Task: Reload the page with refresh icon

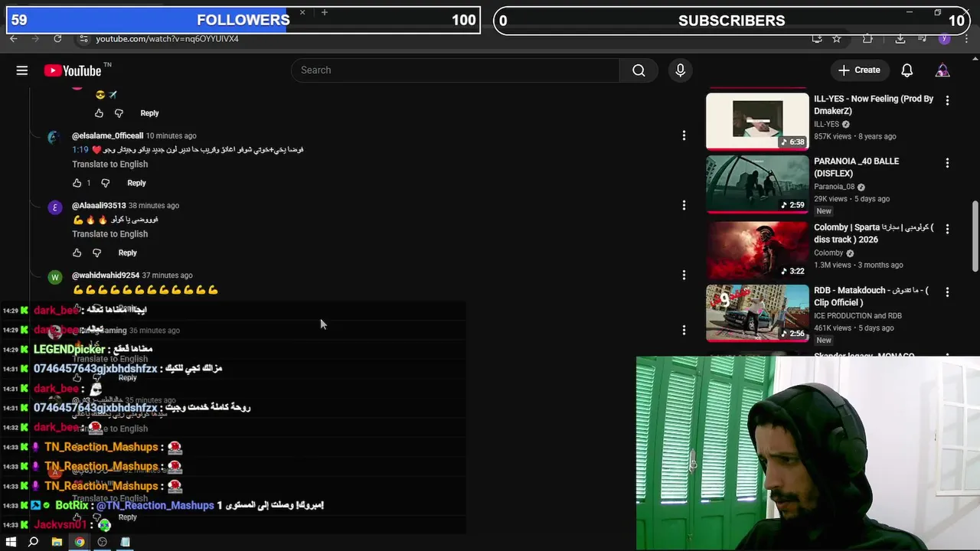Action: click(57, 38)
